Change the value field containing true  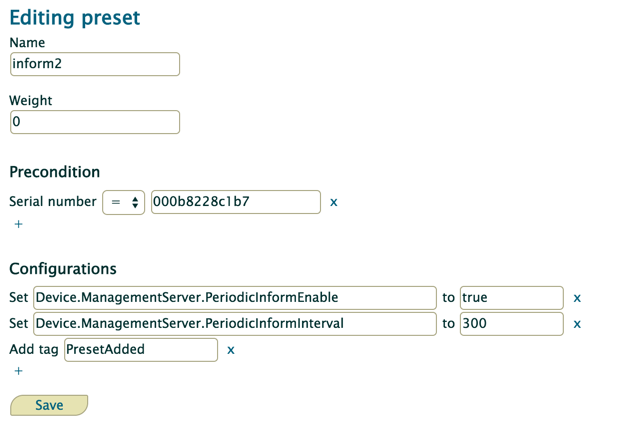coord(512,298)
